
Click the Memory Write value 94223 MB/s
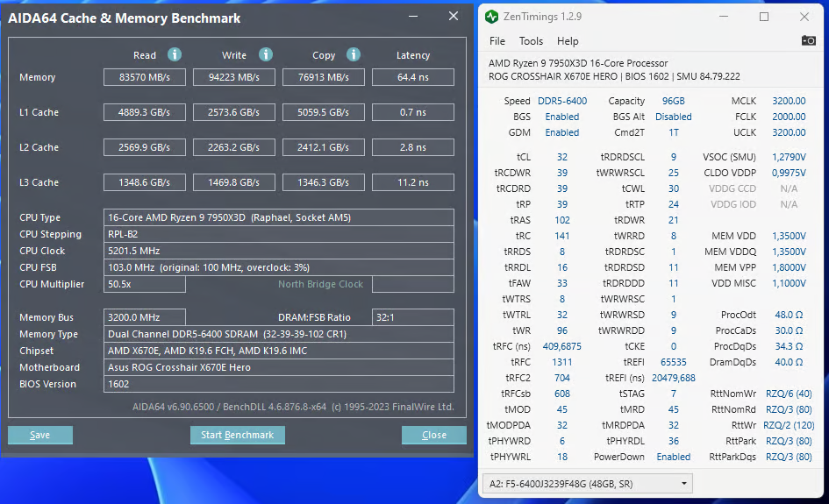[x=233, y=77]
